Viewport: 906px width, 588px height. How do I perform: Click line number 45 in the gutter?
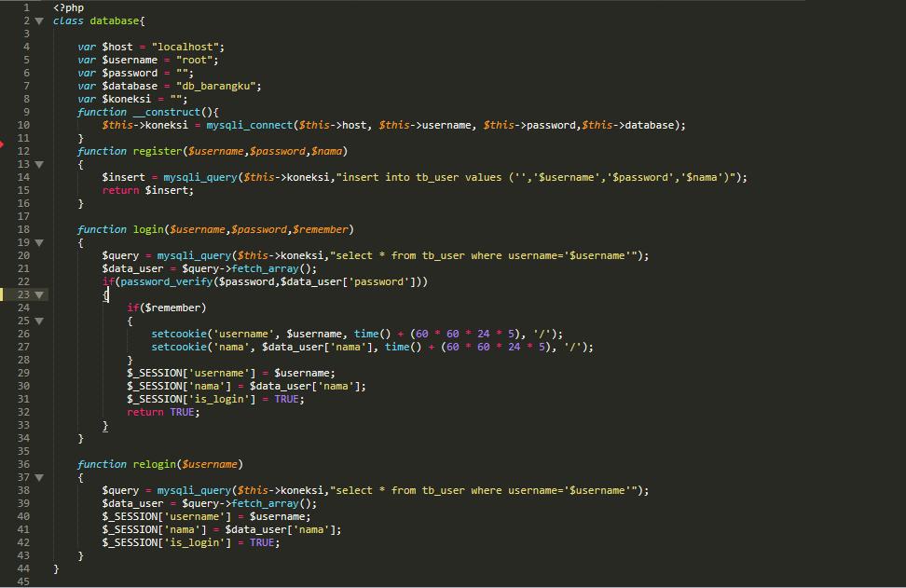[x=23, y=581]
